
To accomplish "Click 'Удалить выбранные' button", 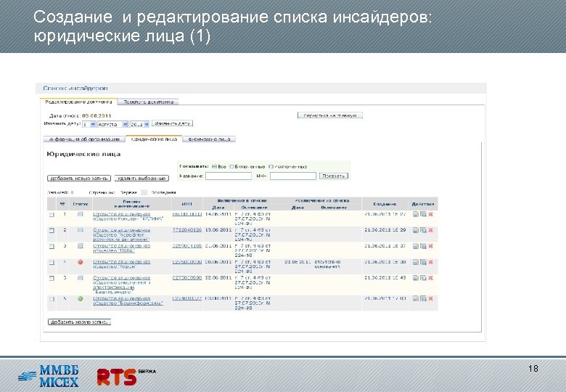I will tap(141, 179).
